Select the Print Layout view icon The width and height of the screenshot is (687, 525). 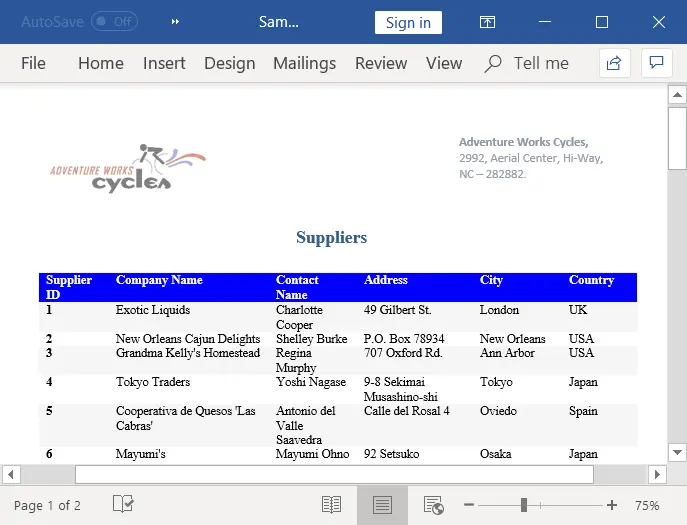(x=382, y=505)
